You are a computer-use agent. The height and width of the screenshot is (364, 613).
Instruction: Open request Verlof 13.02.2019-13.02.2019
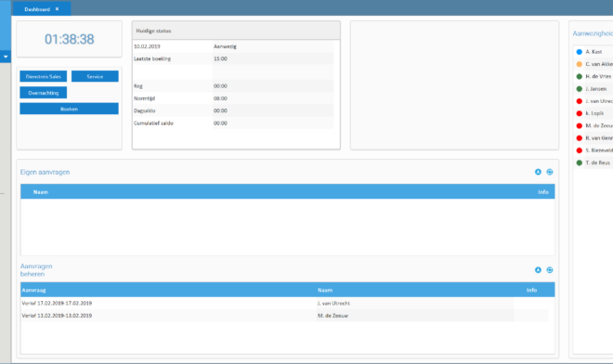tap(57, 316)
